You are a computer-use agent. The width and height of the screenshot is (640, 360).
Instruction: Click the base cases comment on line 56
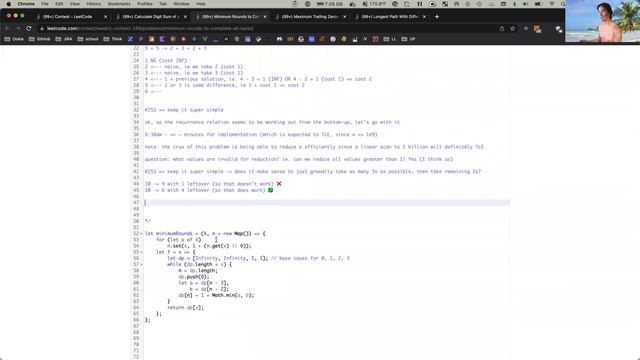[310, 258]
